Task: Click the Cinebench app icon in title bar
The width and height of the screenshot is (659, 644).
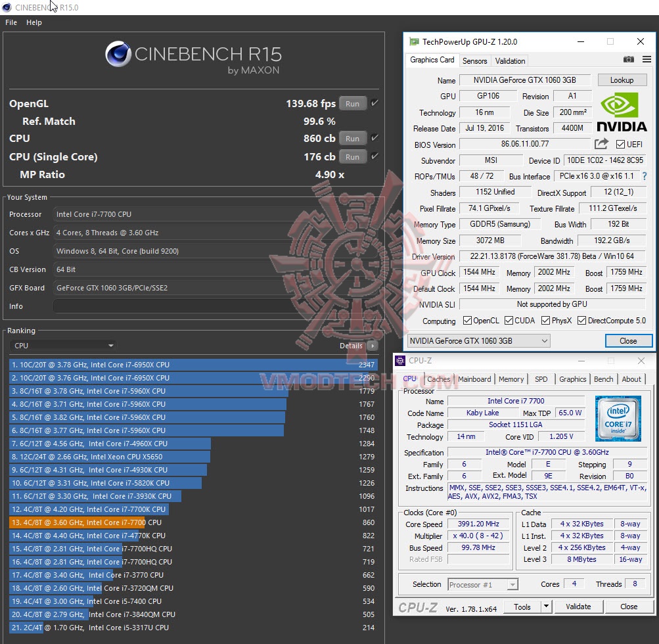Action: point(7,7)
